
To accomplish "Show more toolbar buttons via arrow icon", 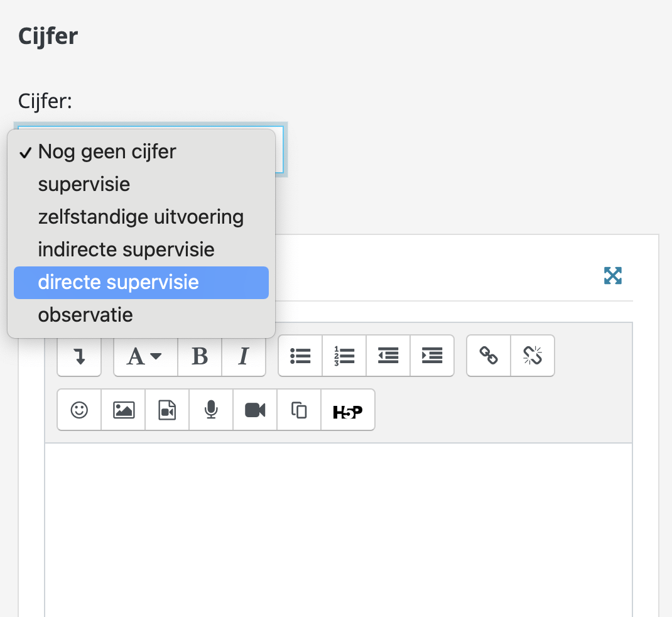I will pos(79,356).
